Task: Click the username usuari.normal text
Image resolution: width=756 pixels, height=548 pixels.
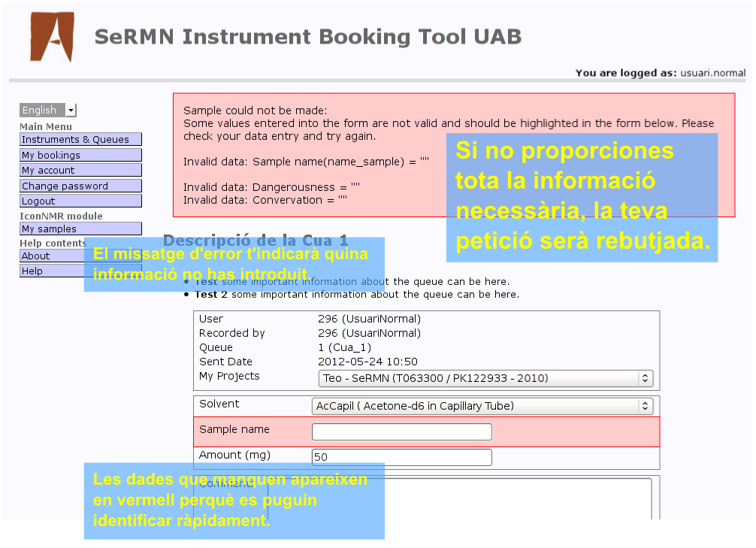Action: 712,73
